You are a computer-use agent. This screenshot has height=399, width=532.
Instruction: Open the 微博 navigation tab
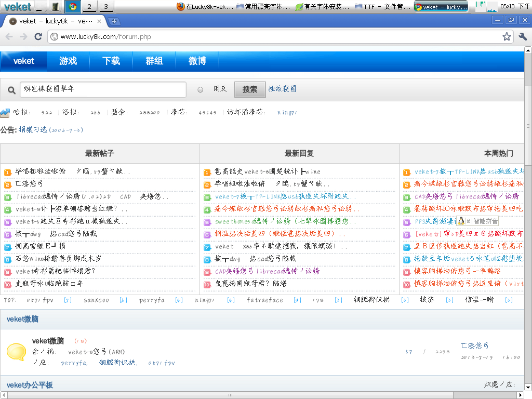click(x=197, y=61)
